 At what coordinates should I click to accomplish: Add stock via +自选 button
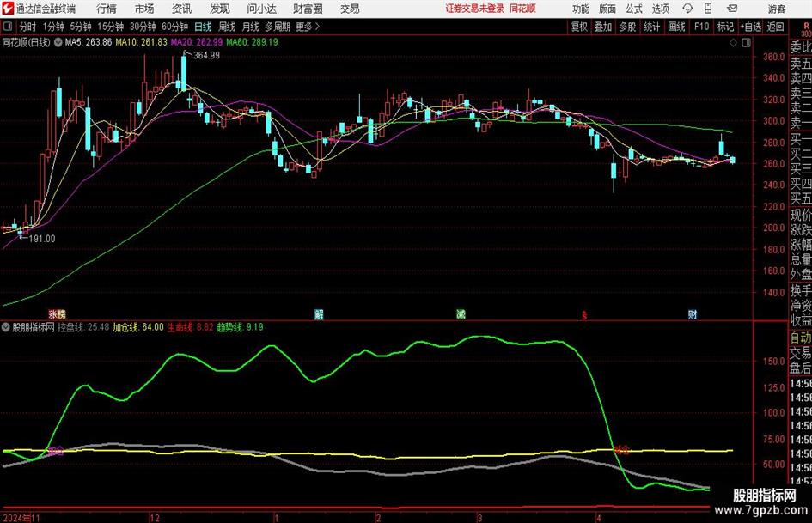(751, 27)
